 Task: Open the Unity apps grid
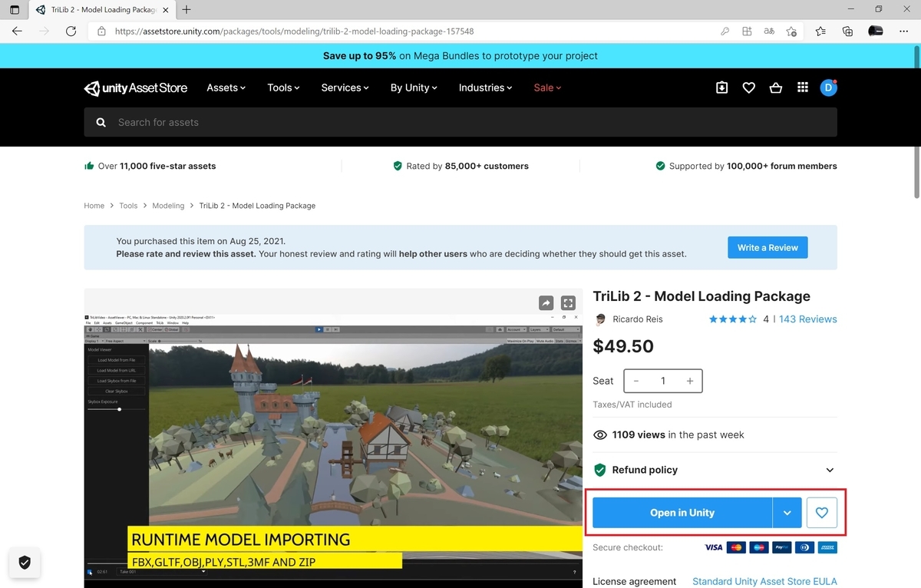[803, 88]
